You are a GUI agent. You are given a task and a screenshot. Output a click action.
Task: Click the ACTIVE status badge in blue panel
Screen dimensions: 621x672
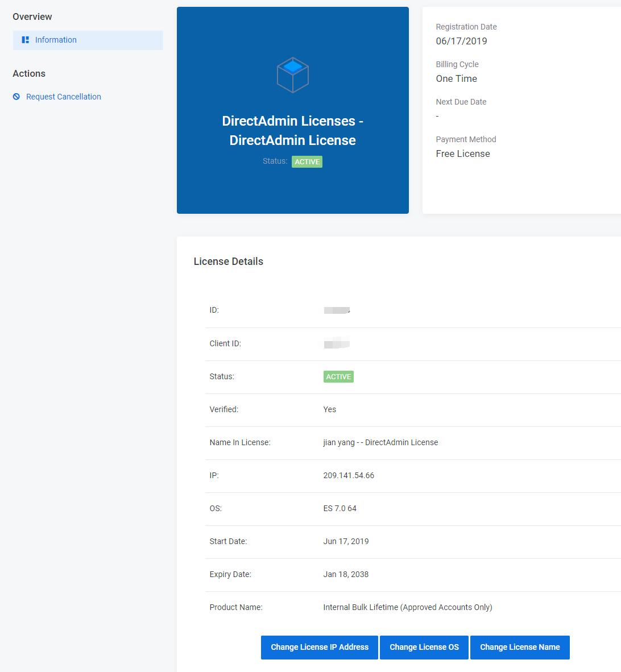click(307, 162)
